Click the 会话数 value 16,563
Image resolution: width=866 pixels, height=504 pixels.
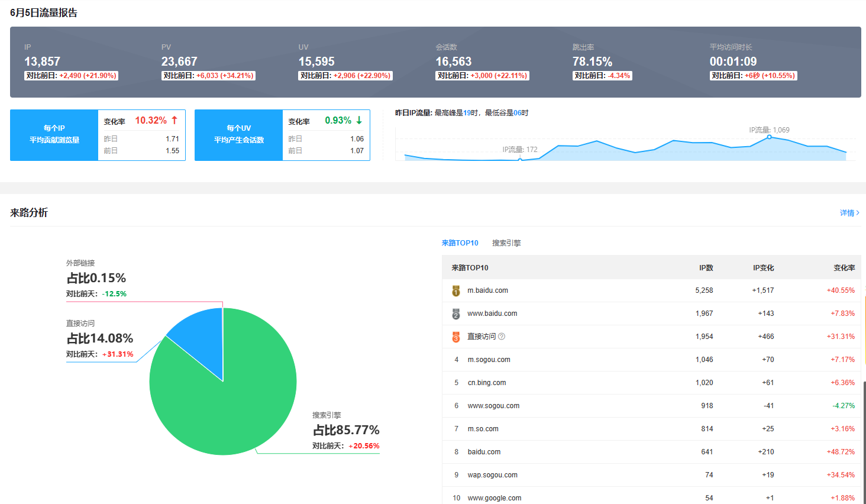pyautogui.click(x=454, y=62)
